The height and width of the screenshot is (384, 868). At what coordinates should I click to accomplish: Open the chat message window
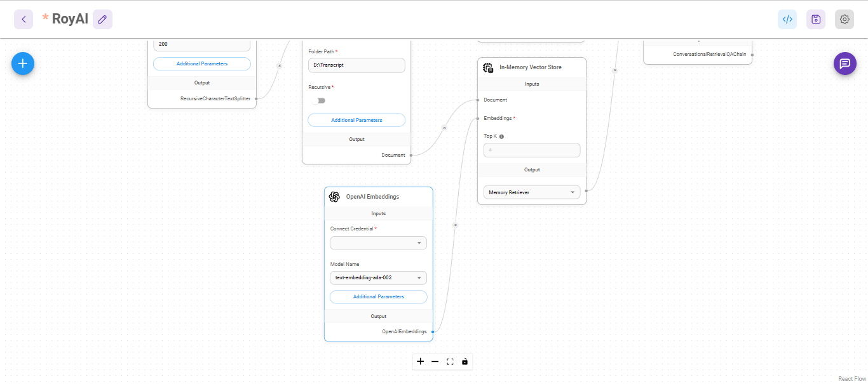[844, 63]
